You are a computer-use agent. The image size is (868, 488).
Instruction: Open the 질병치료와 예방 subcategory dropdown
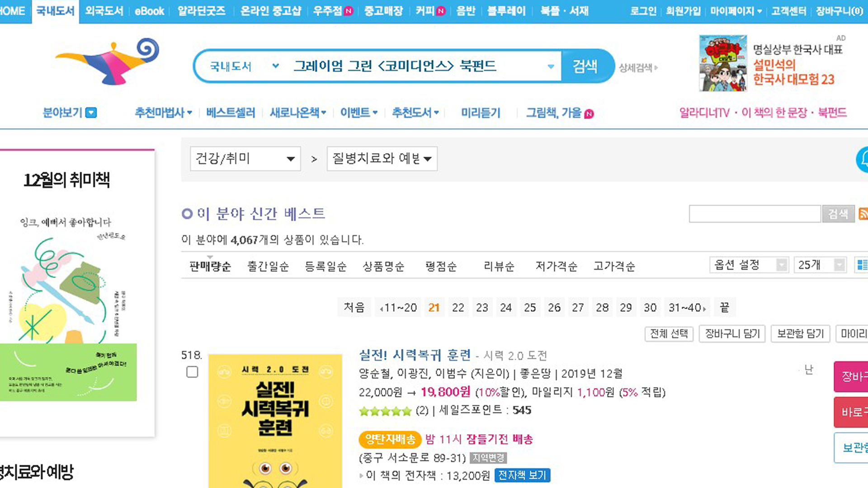coord(382,159)
